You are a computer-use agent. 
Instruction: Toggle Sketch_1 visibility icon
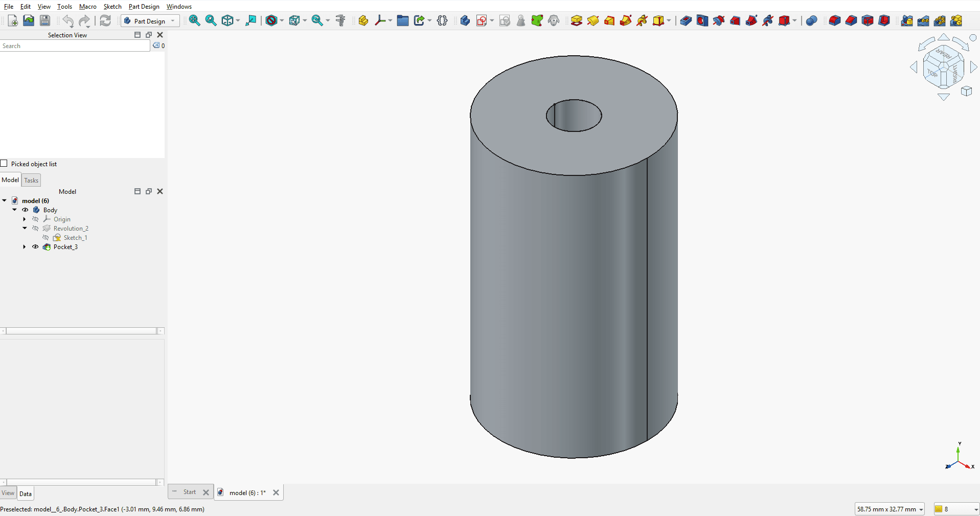tap(45, 237)
